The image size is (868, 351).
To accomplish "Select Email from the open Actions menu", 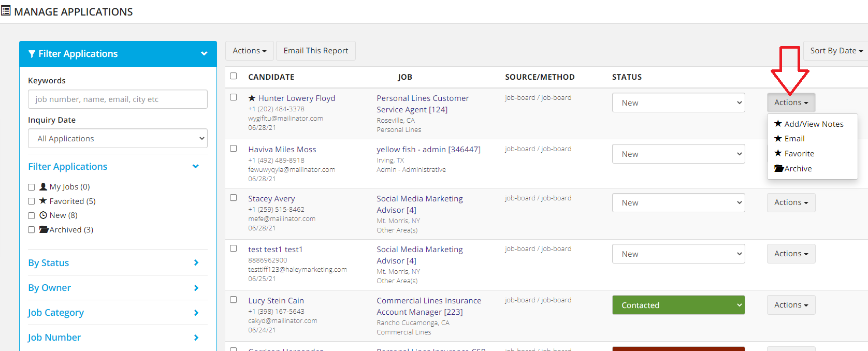I will tap(794, 139).
